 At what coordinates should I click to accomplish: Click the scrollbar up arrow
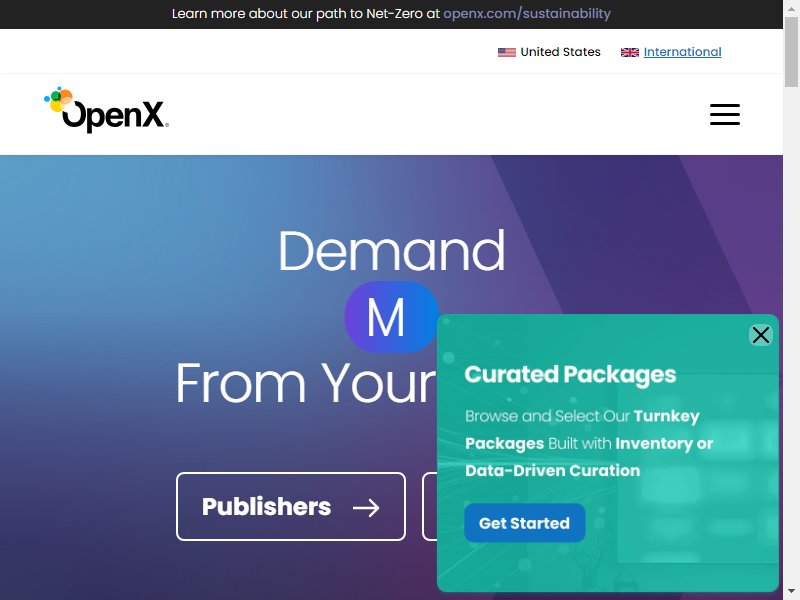(791, 6)
